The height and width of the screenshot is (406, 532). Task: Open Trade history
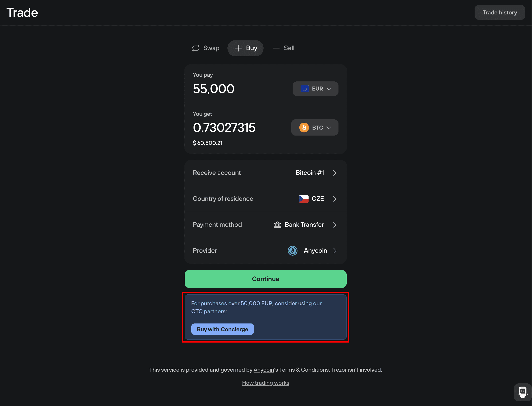click(x=500, y=13)
